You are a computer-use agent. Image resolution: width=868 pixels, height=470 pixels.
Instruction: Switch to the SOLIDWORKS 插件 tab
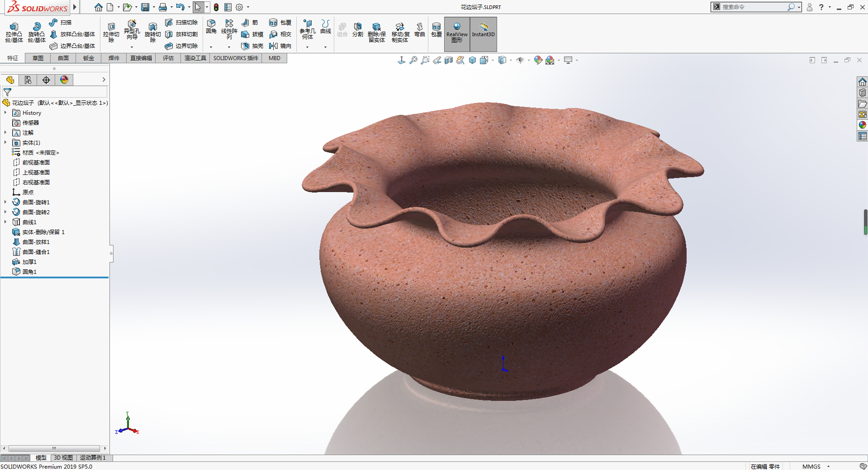(x=236, y=58)
